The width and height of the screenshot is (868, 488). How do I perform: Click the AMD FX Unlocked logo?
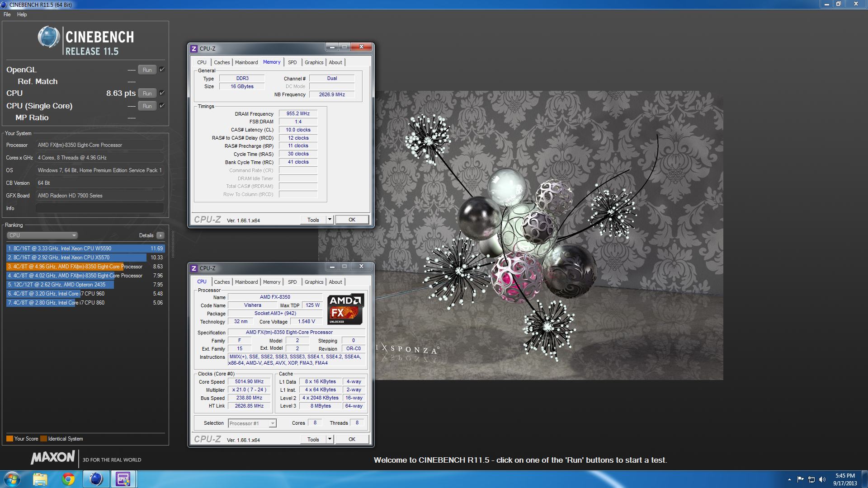click(x=345, y=310)
